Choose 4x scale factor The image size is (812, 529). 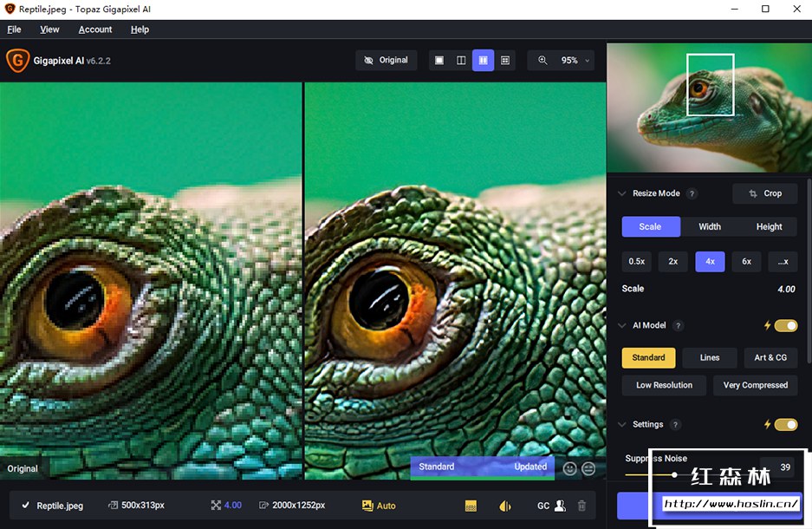pos(710,261)
